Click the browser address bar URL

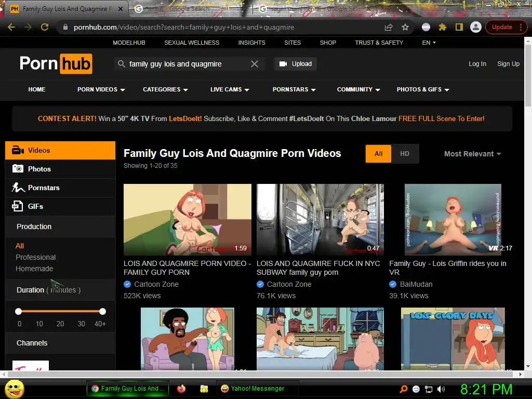click(x=184, y=27)
